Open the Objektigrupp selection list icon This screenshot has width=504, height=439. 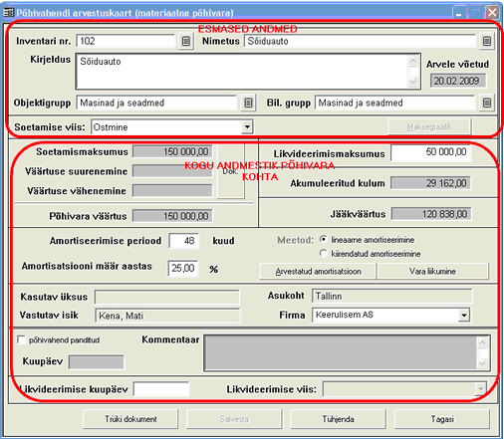click(248, 103)
